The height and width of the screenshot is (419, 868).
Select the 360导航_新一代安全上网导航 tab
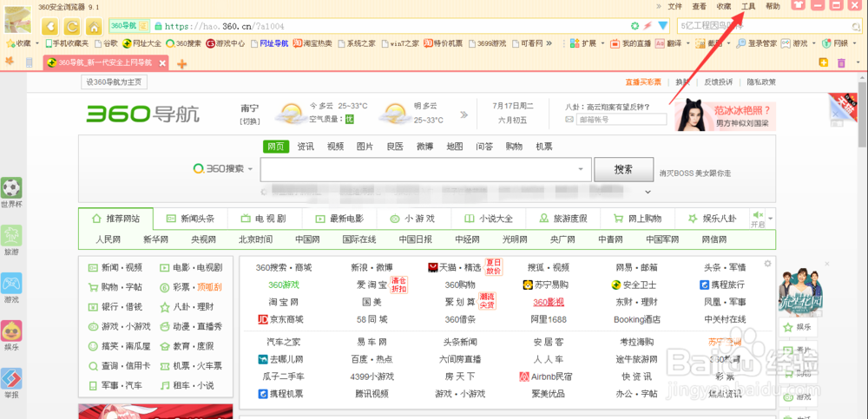pyautogui.click(x=105, y=63)
